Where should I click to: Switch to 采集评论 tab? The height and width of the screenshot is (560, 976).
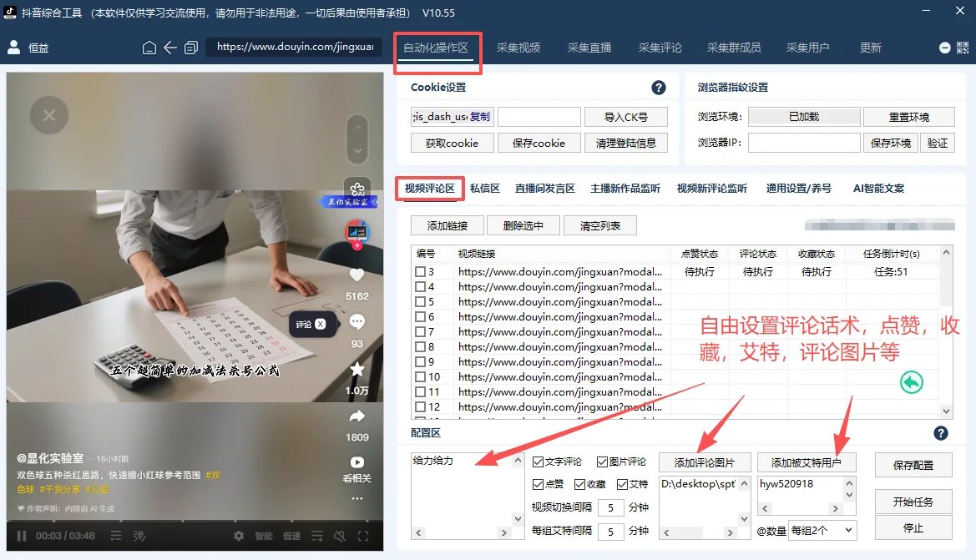pos(660,48)
